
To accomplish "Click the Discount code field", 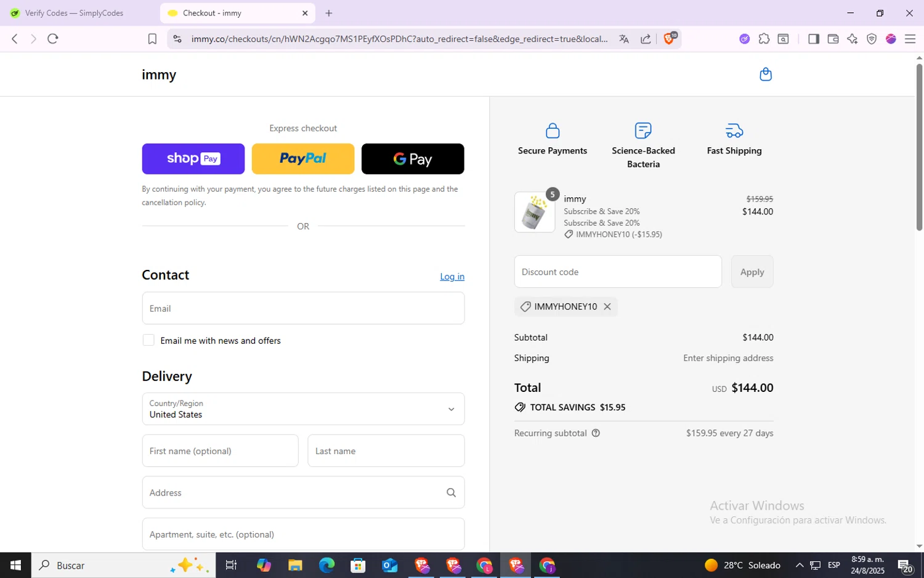I will (618, 272).
